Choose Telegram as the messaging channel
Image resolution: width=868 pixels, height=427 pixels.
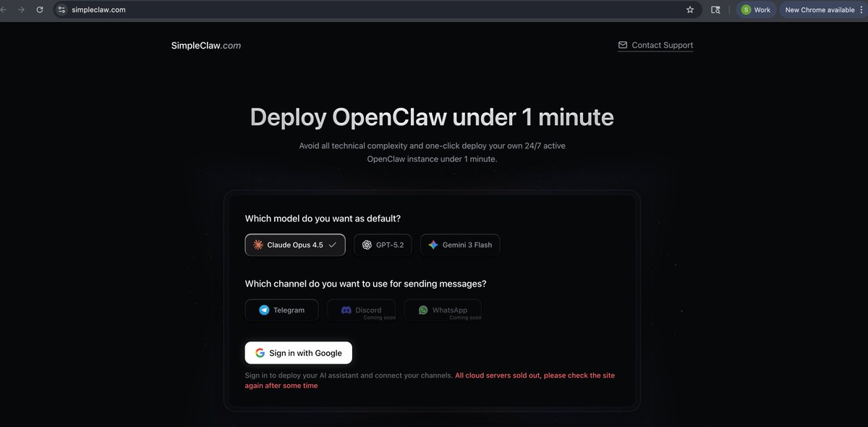[281, 310]
